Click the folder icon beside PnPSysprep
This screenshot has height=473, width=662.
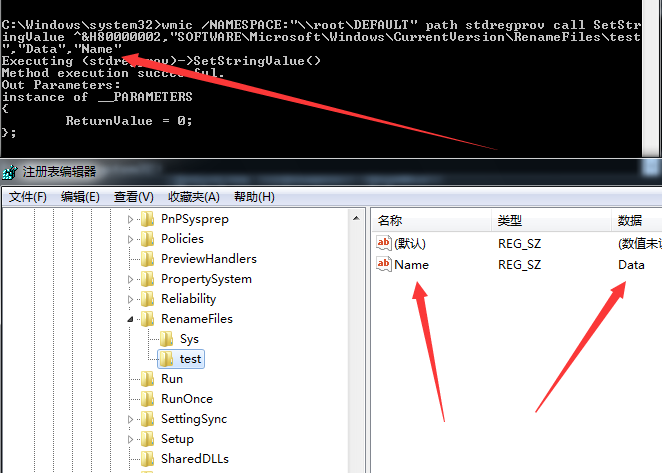point(148,219)
